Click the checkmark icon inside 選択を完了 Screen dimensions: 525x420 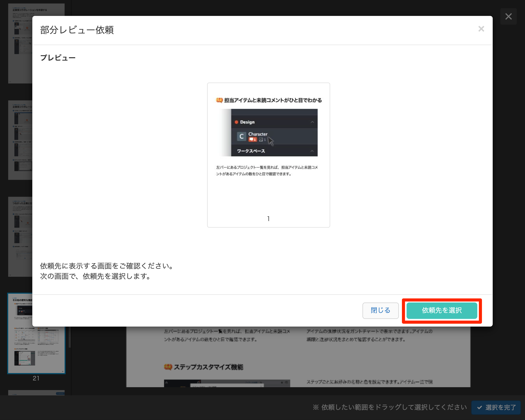479,407
